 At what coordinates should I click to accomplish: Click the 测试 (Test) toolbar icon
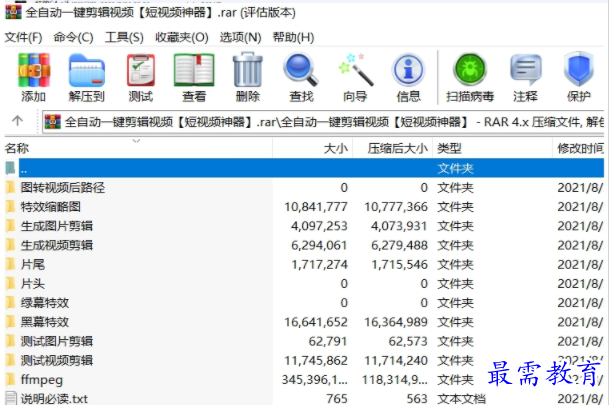point(141,70)
